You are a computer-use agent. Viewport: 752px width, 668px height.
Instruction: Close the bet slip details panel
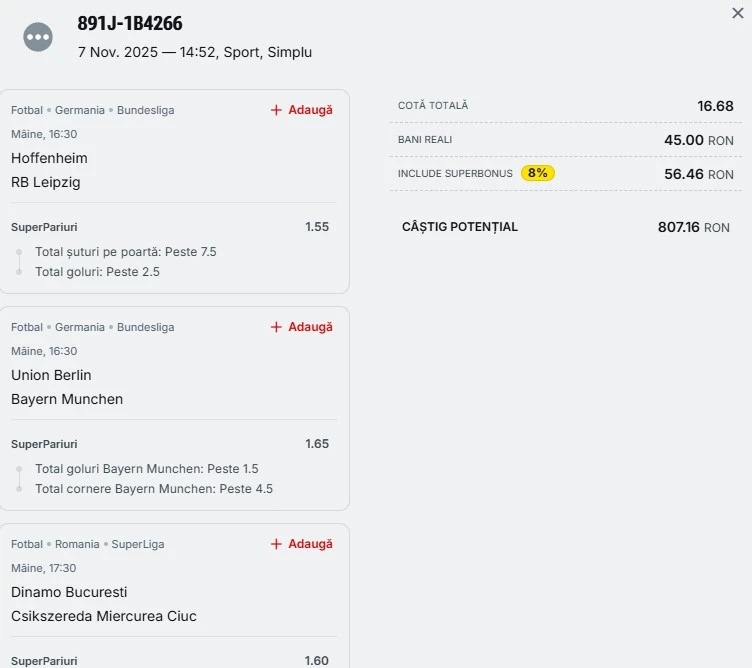[738, 13]
